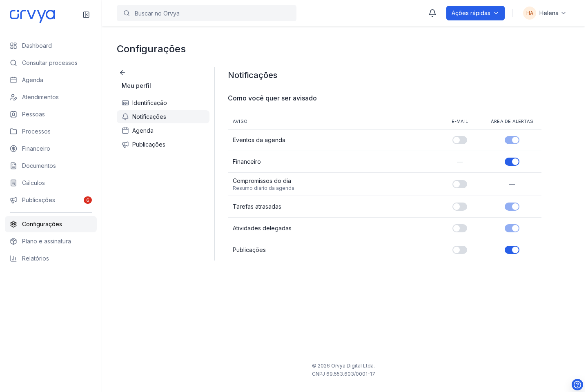Disable Publicações alert area switch
The image size is (588, 392).
[x=512, y=250]
